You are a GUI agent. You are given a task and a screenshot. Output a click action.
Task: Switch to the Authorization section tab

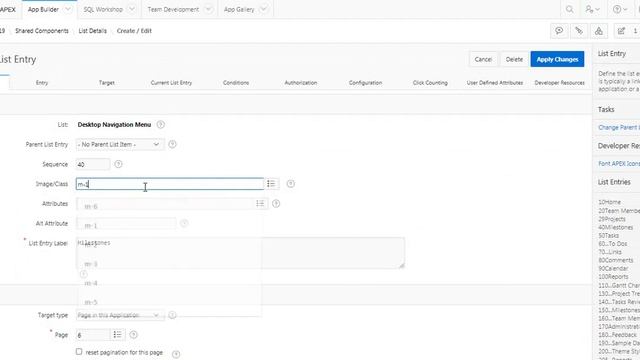pyautogui.click(x=301, y=83)
